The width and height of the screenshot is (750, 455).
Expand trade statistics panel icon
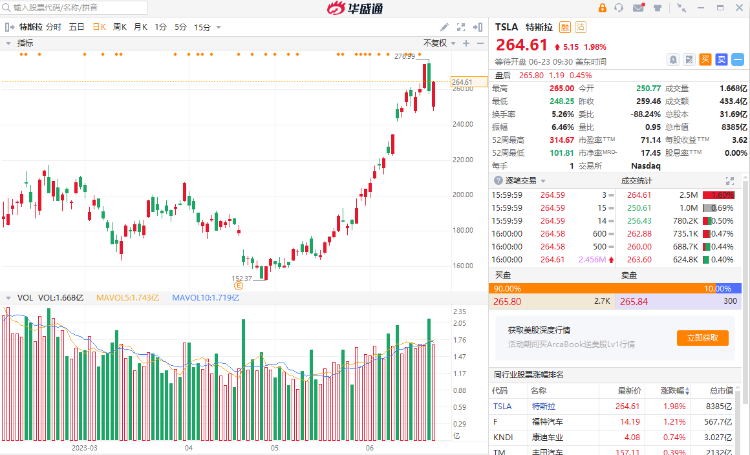(729, 181)
